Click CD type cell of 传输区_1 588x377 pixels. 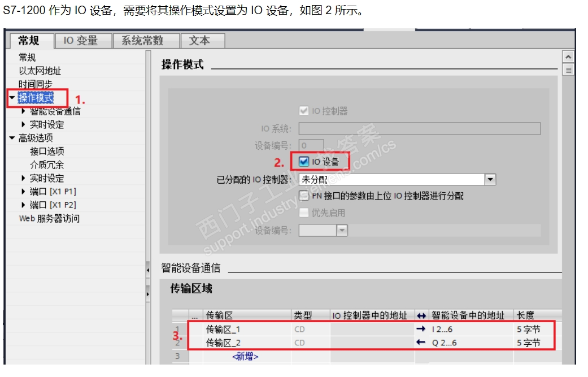coord(311,330)
